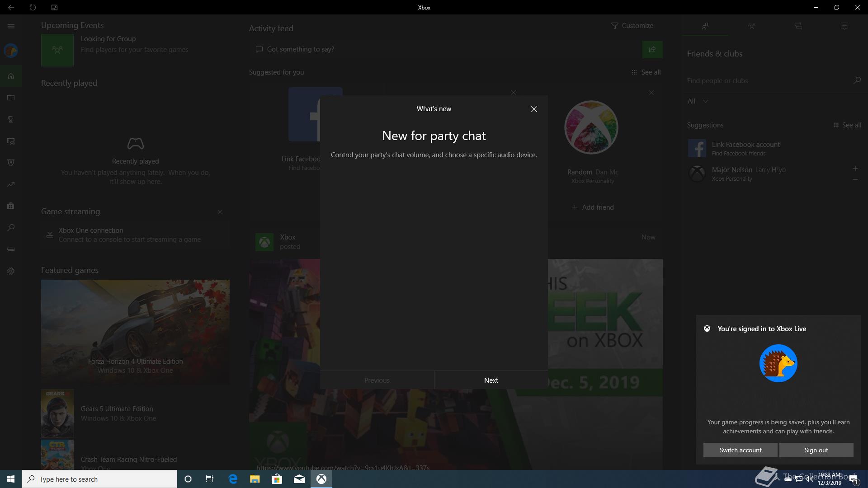The image size is (868, 488).
Task: Open File Explorer from the taskbar
Action: (x=255, y=479)
